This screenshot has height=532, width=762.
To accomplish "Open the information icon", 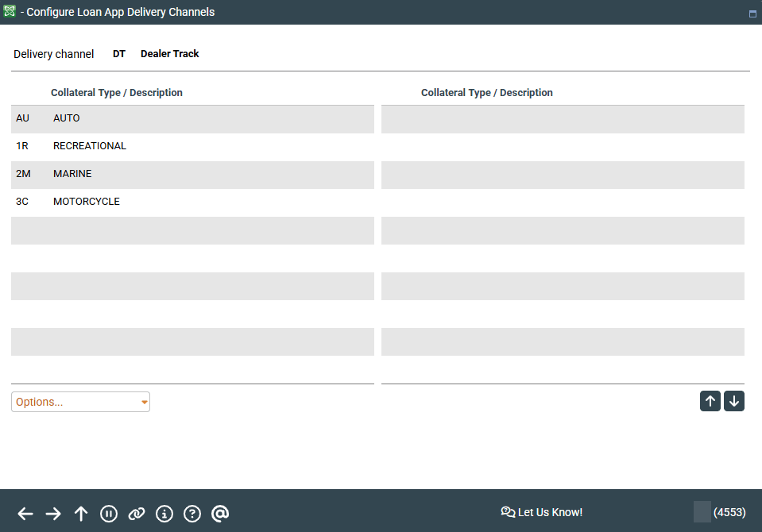I will 164,514.
